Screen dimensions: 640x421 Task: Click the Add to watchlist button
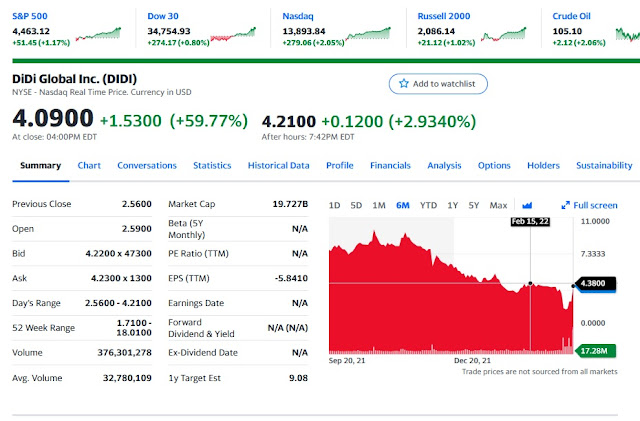point(438,84)
